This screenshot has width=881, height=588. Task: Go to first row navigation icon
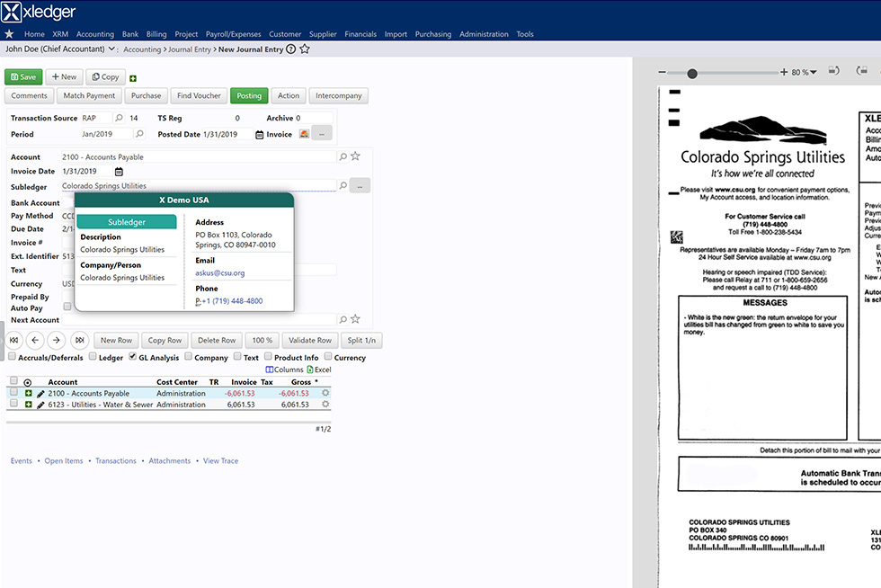point(14,340)
